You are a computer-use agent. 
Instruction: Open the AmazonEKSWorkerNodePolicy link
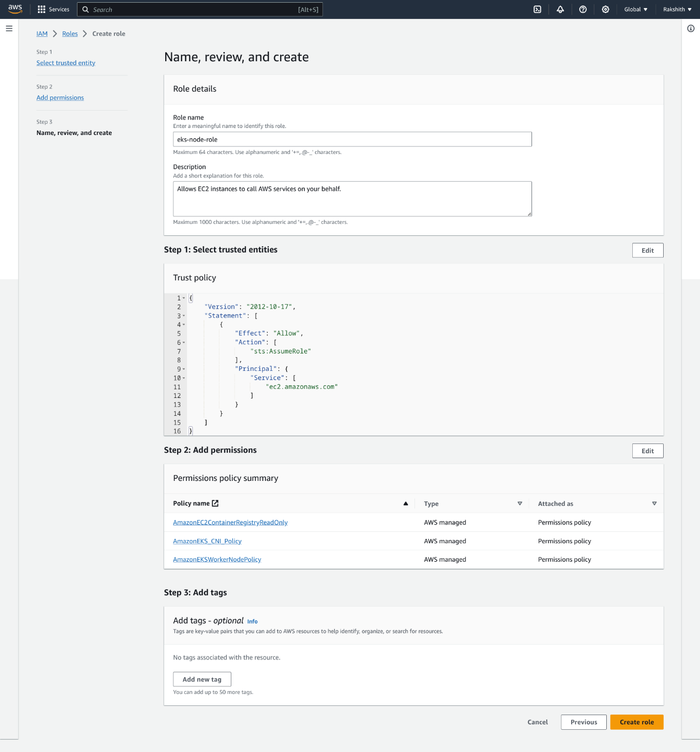tap(217, 560)
